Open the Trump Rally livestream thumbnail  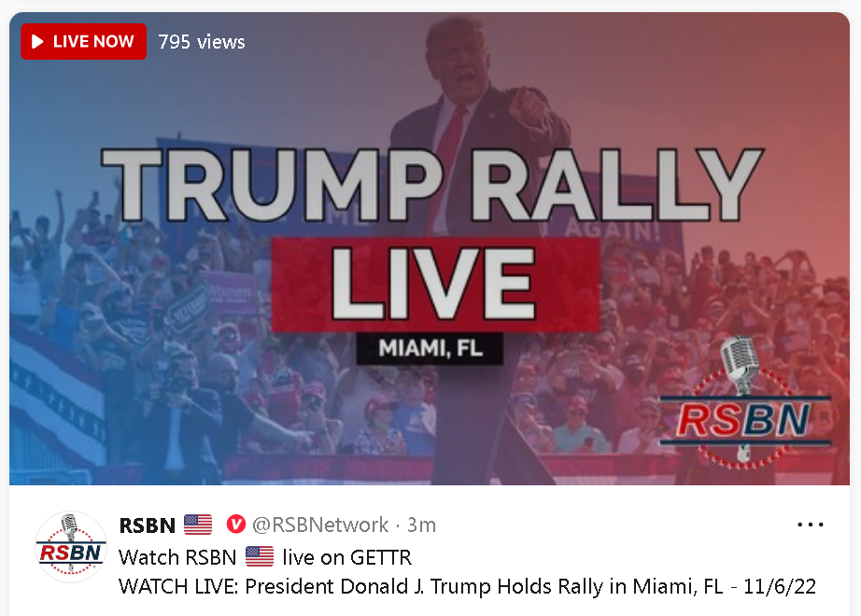[x=430, y=248]
